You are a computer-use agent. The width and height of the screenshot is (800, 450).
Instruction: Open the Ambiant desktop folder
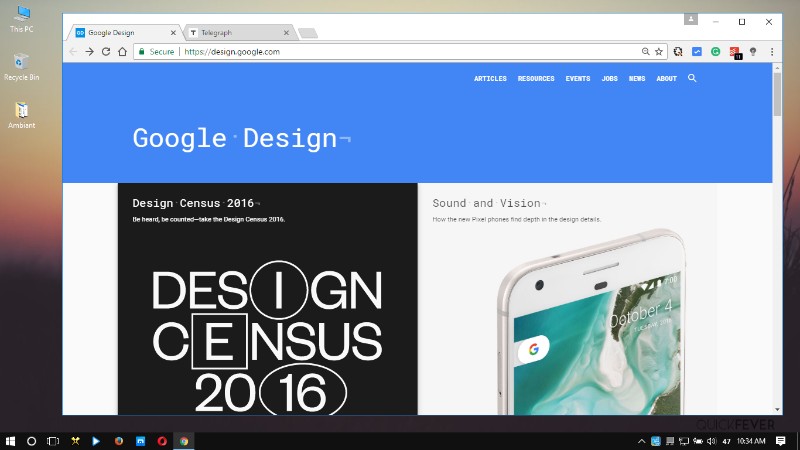point(21,115)
